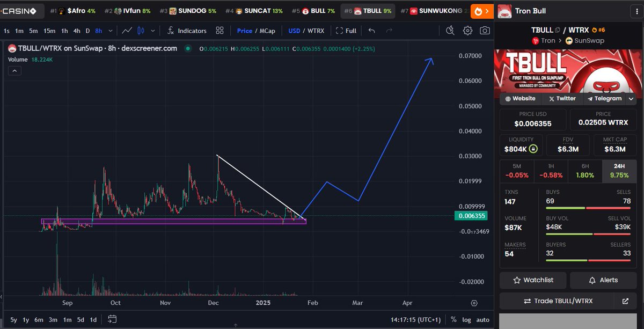Open the token Website link
This screenshot has height=329, width=644.
click(x=520, y=99)
